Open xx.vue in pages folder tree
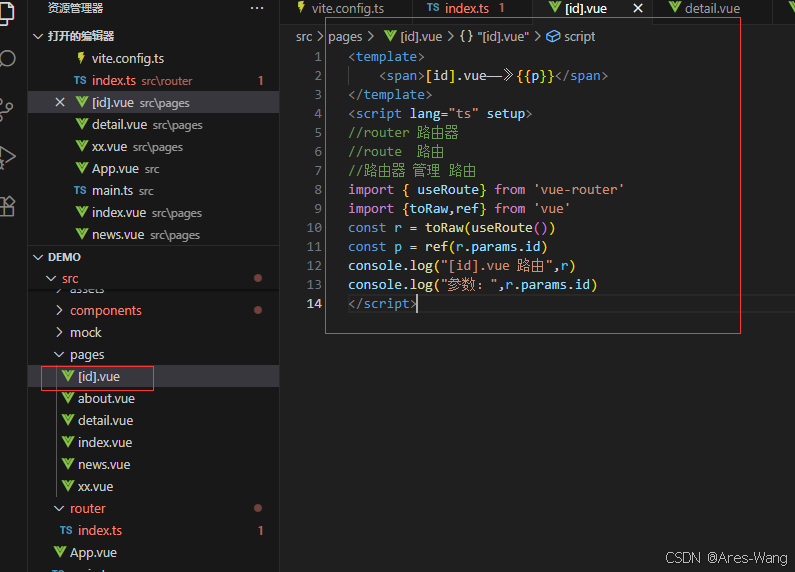Image resolution: width=795 pixels, height=572 pixels. (153, 487)
